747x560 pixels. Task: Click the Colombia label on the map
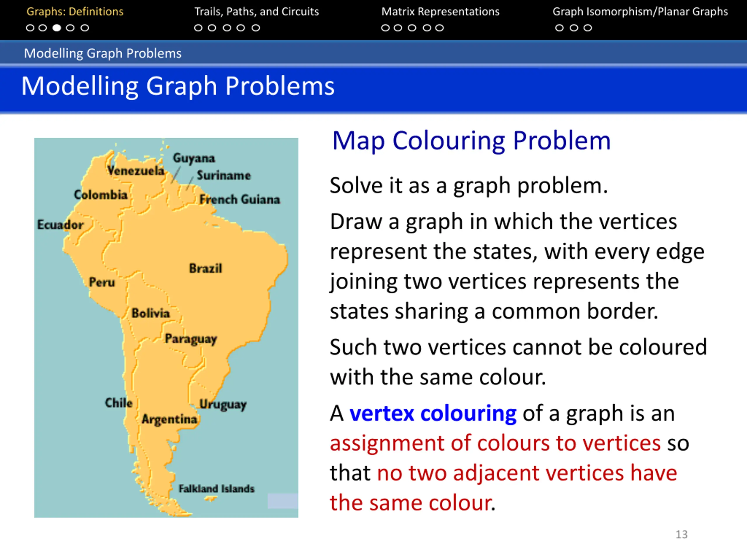click(101, 195)
